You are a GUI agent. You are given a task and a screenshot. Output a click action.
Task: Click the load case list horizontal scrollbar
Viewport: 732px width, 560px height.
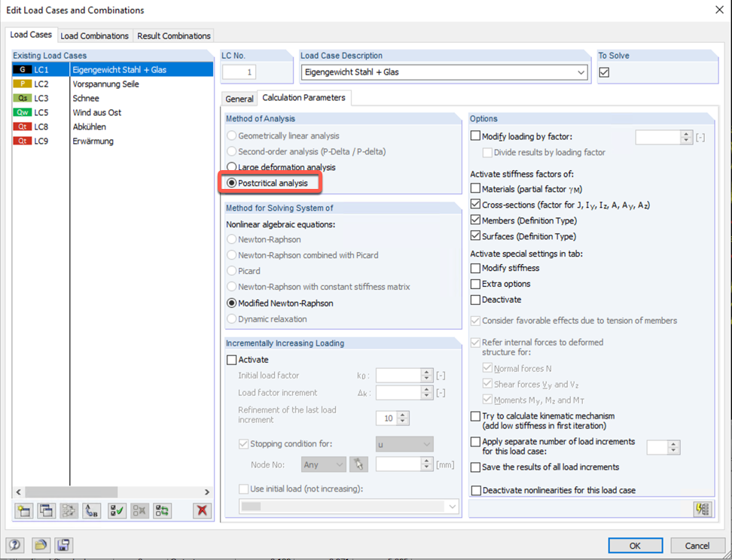tap(71, 492)
